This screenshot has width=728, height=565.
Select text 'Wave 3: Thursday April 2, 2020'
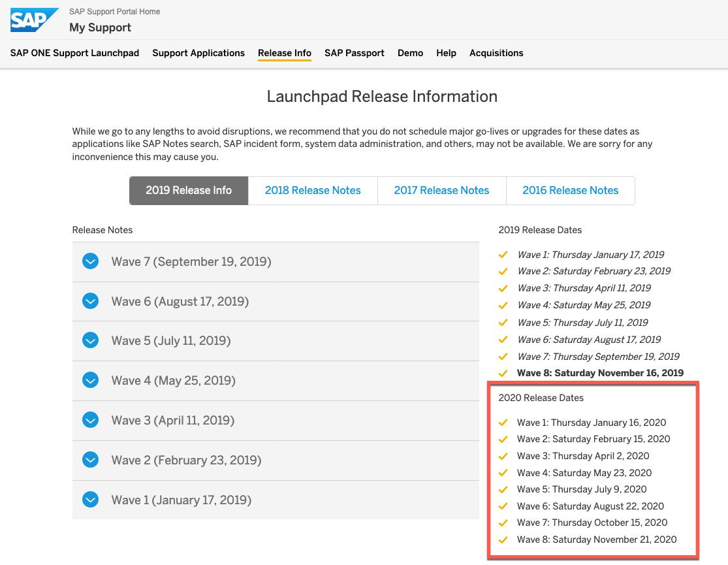pyautogui.click(x=583, y=456)
